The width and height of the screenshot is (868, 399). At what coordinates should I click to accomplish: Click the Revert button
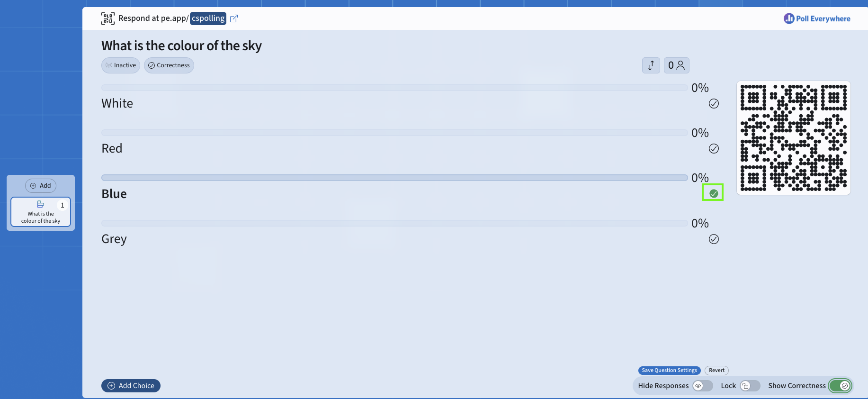click(x=716, y=370)
